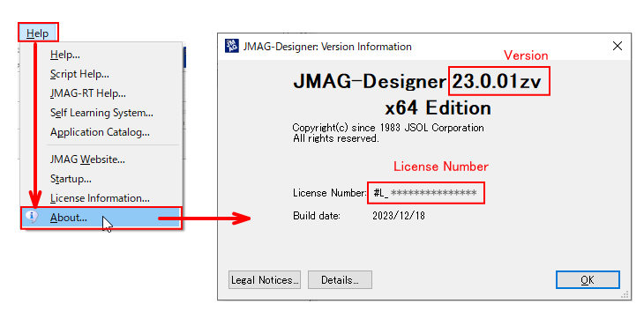Click the info icon beside About...

[32, 216]
